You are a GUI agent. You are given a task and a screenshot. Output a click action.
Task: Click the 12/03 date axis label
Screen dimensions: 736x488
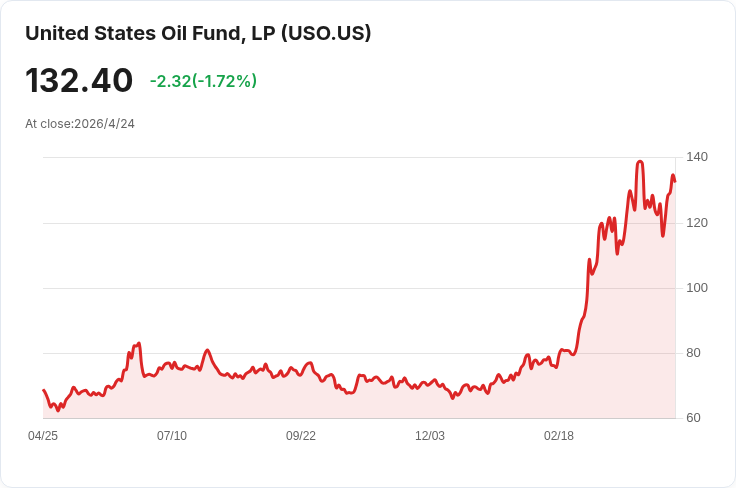(x=430, y=436)
